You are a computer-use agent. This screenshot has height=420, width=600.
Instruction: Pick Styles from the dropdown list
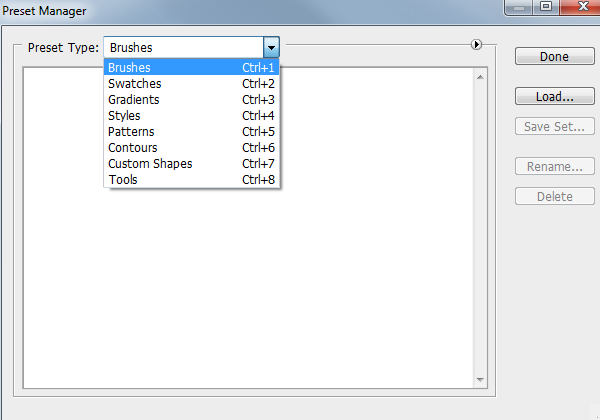tap(191, 116)
